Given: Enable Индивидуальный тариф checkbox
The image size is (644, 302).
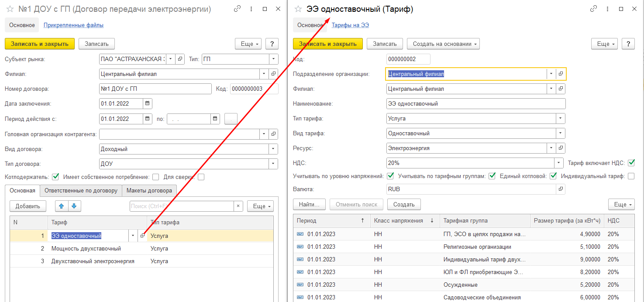Looking at the screenshot, I should coord(631,176).
